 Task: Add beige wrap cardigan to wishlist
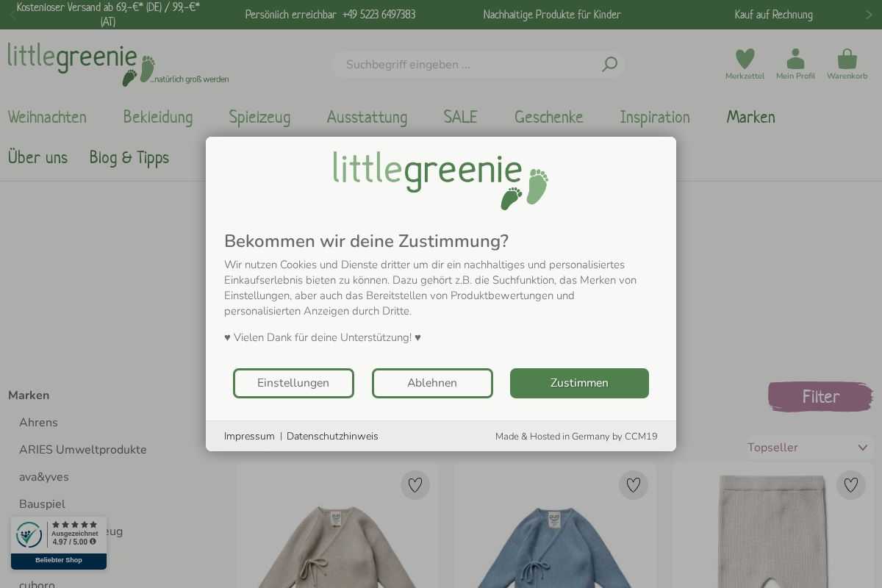click(x=415, y=485)
